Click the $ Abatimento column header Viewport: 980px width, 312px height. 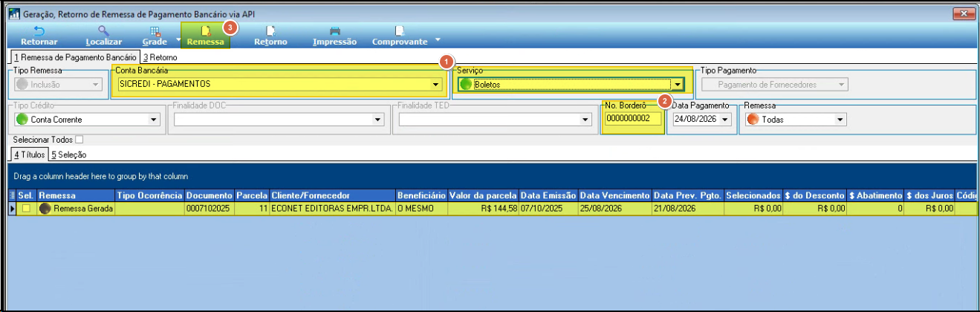[x=876, y=195]
